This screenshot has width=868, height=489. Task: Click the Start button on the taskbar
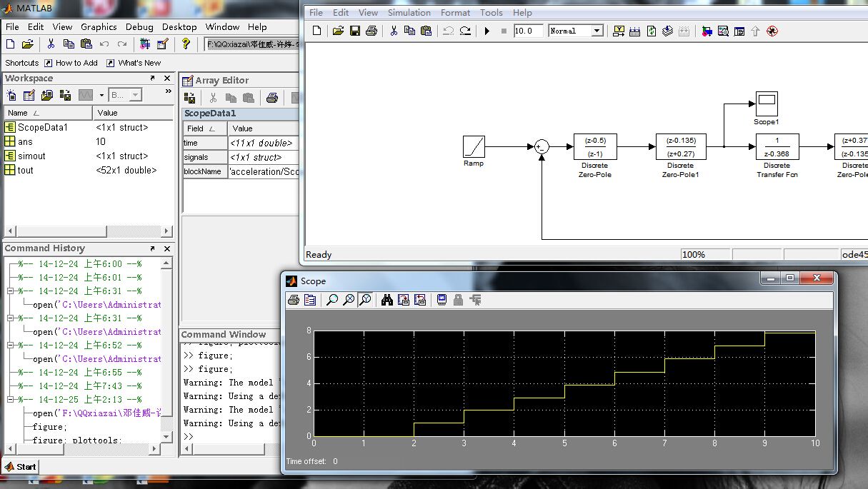tap(19, 466)
